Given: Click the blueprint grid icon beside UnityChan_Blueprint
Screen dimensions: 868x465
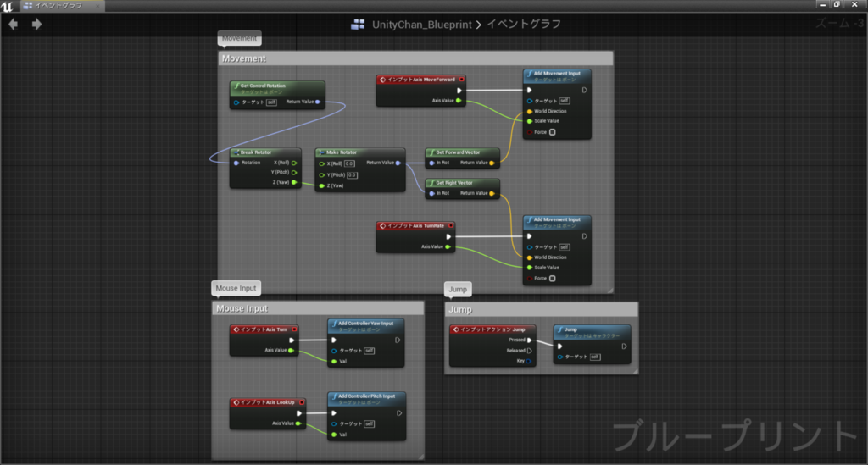Looking at the screenshot, I should pos(358,25).
